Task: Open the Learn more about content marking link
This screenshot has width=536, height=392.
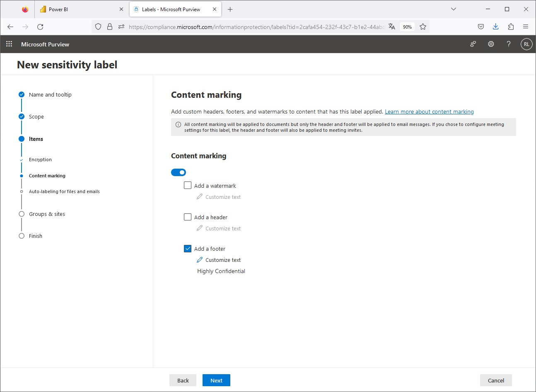Action: point(429,111)
